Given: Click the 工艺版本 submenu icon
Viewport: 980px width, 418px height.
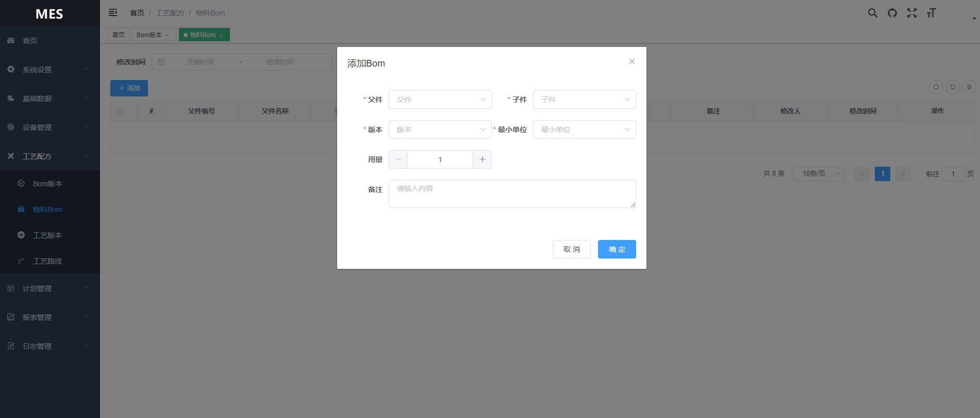Looking at the screenshot, I should pyautogui.click(x=21, y=235).
